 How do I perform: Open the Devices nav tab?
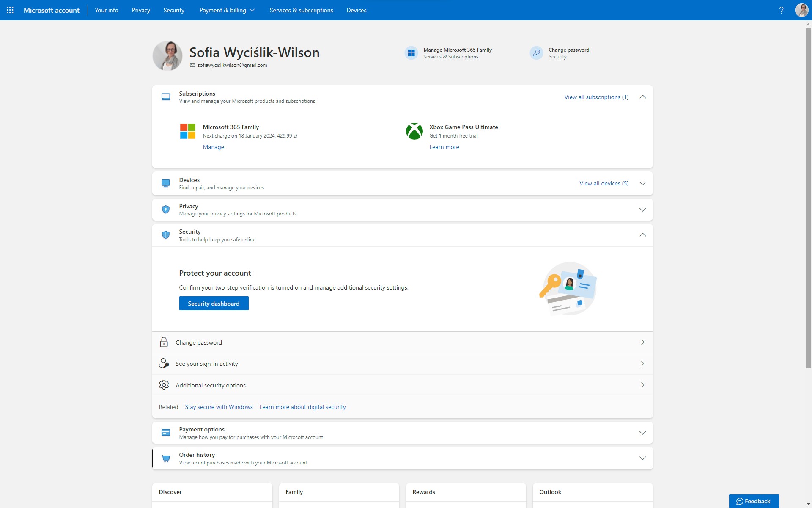click(357, 10)
